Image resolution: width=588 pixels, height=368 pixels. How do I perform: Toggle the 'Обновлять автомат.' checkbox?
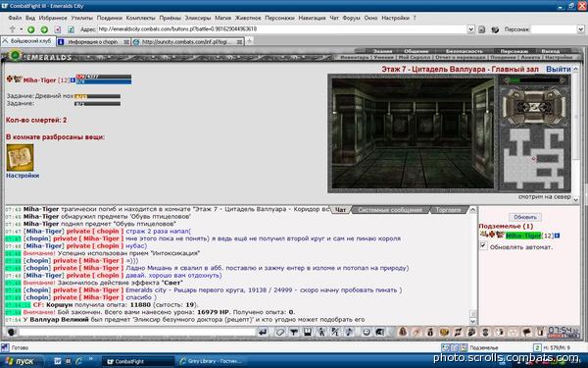point(483,245)
